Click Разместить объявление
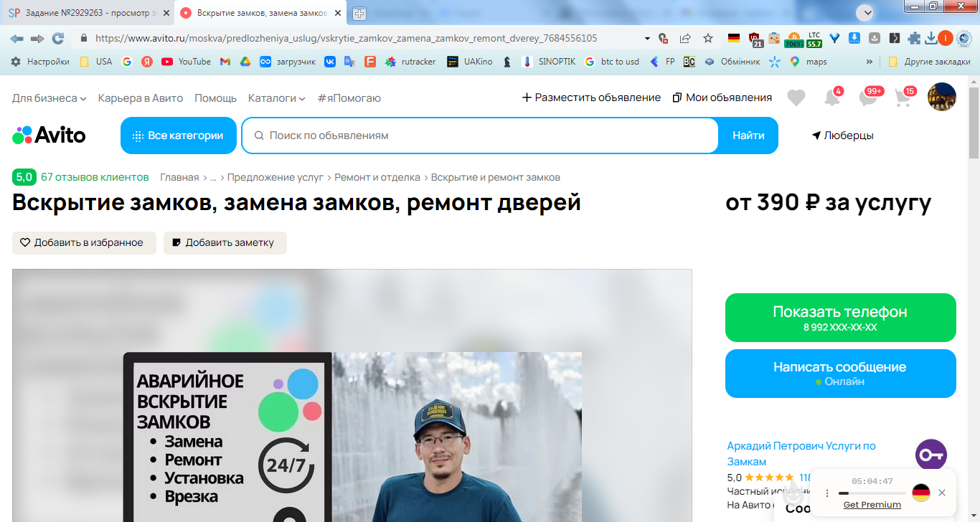The width and height of the screenshot is (980, 522). tap(591, 98)
